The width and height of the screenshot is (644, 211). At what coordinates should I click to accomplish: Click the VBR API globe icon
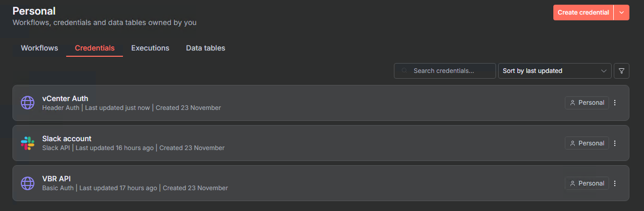(x=27, y=183)
